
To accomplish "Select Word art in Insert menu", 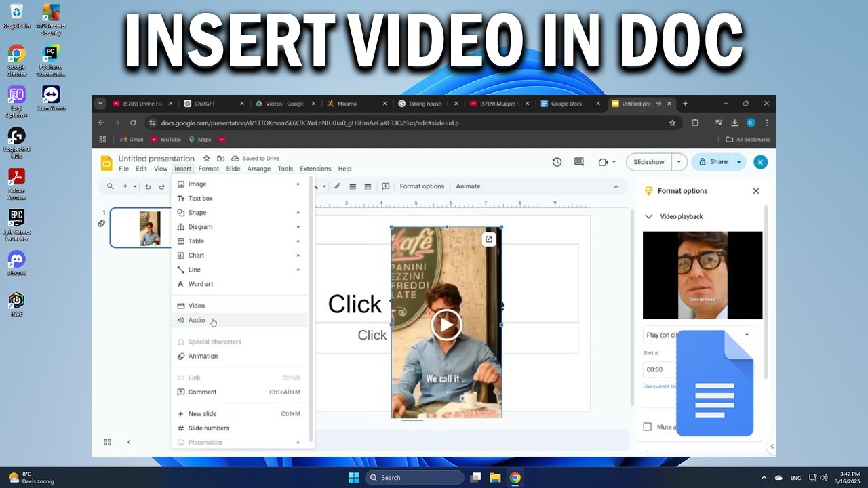I will (240, 284).
